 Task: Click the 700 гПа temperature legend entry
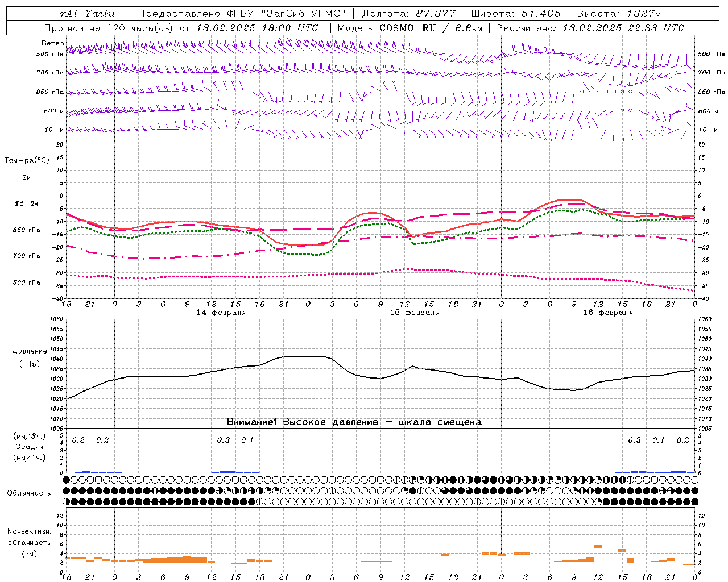(x=26, y=256)
